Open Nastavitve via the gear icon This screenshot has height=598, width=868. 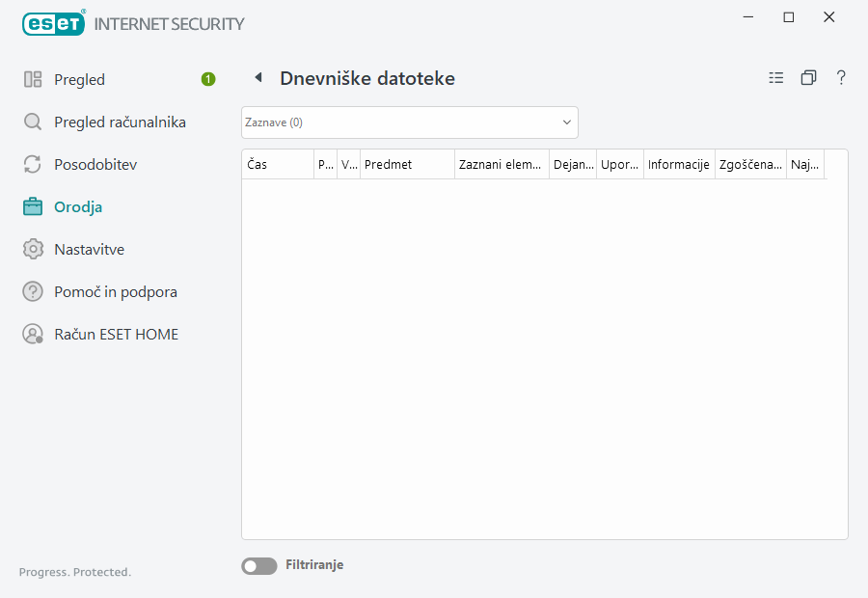click(33, 249)
